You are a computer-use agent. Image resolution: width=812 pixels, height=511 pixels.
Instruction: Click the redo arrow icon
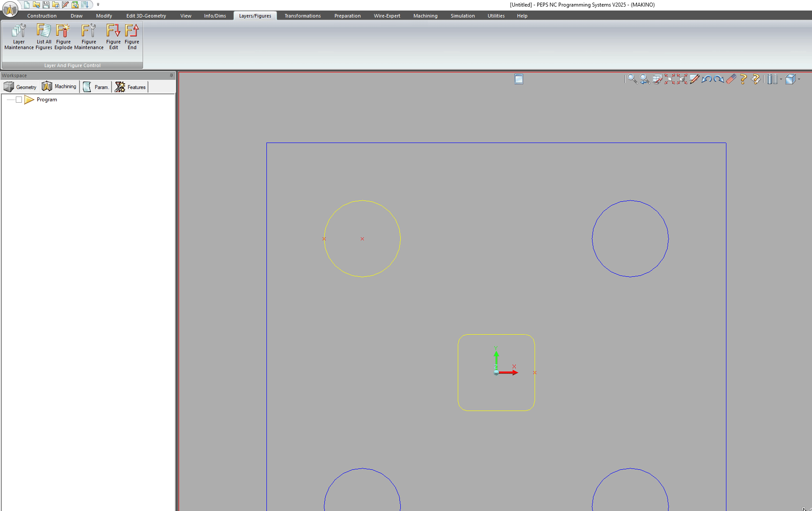pyautogui.click(x=719, y=79)
